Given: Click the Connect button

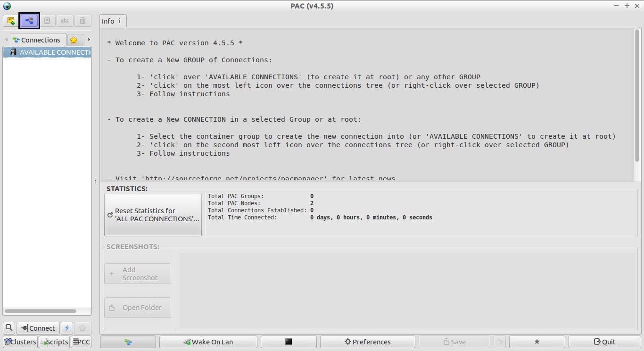Looking at the screenshot, I should pos(38,328).
